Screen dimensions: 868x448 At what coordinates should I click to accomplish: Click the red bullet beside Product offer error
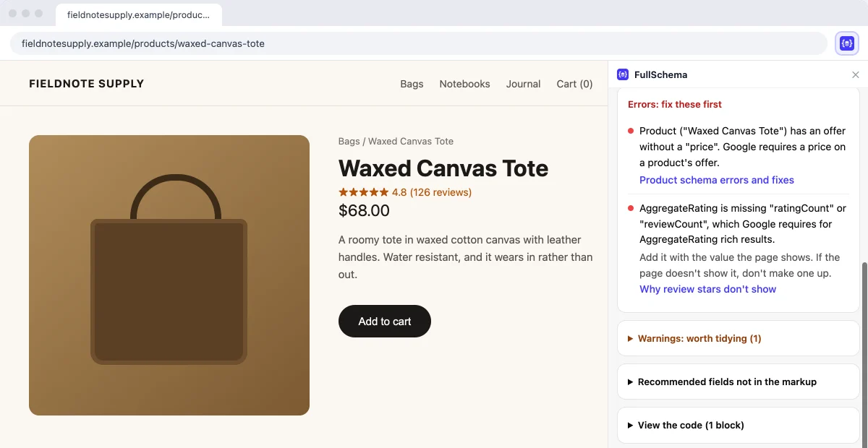(631, 131)
